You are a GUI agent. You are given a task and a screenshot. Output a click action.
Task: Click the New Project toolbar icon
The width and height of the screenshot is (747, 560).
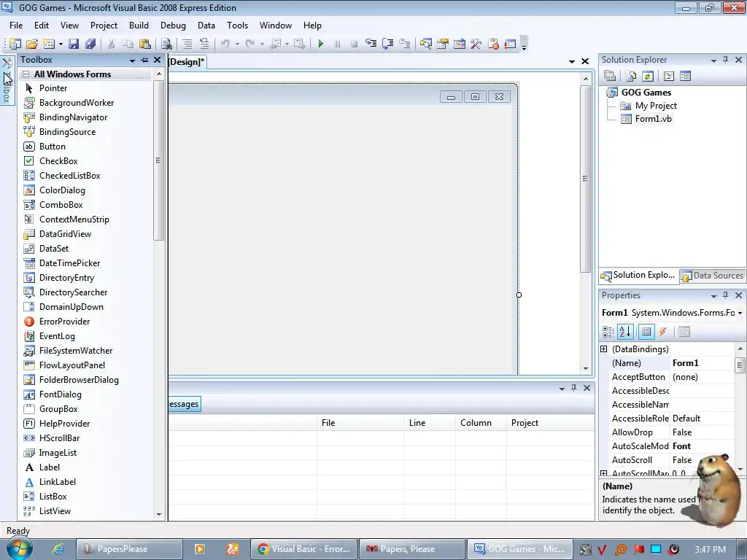point(15,44)
